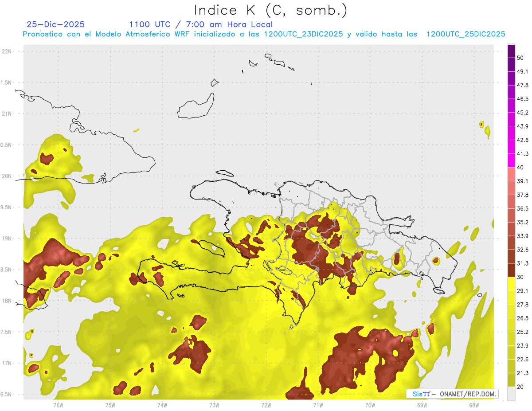The image size is (532, 411).
Task: Click colorbar value "36.5"
Action: (x=522, y=208)
